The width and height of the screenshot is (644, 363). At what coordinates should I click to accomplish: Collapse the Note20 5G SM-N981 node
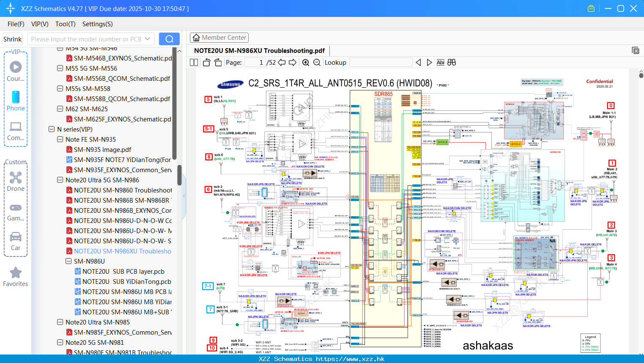(60, 342)
